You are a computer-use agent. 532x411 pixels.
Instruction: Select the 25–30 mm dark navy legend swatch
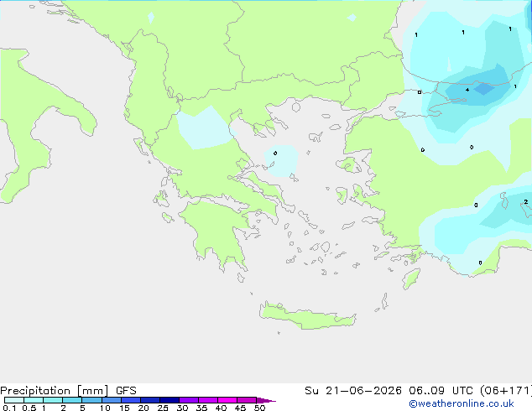click(x=170, y=400)
